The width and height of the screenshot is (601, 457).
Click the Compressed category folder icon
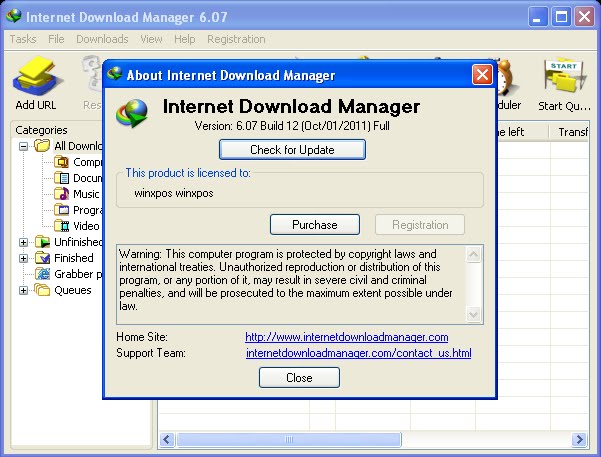(61, 162)
